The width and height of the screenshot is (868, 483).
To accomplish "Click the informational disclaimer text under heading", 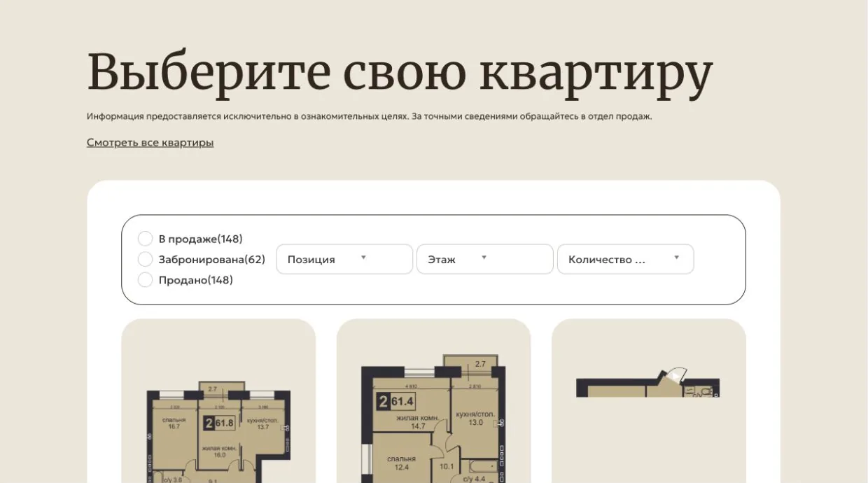I will point(370,116).
